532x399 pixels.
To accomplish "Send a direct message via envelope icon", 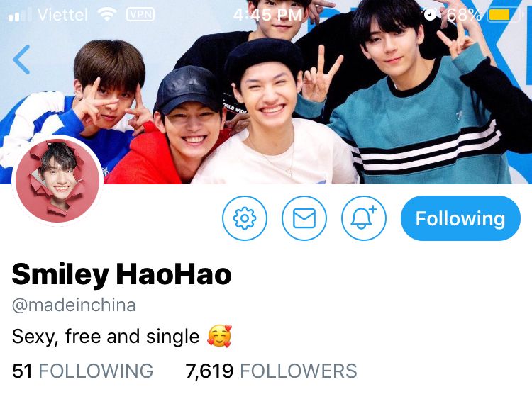I will click(304, 218).
